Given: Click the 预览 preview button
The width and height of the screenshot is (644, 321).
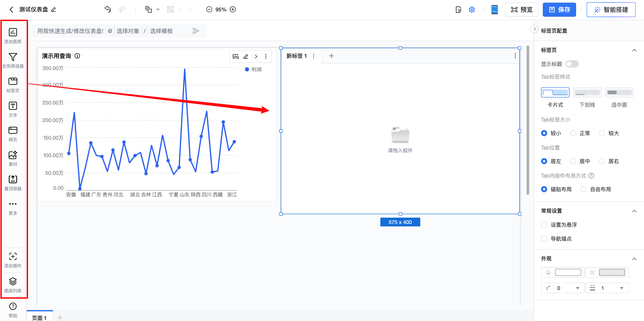Looking at the screenshot, I should click(522, 10).
